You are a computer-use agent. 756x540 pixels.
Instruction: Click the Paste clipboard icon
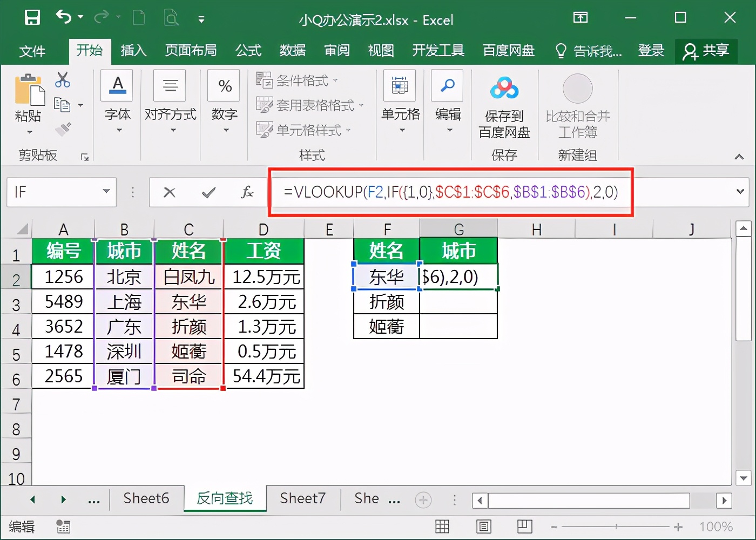tap(29, 89)
